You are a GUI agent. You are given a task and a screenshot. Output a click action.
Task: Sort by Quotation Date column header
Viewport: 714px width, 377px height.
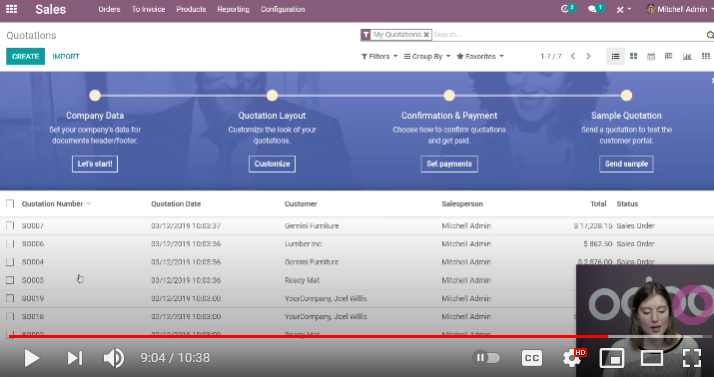176,204
